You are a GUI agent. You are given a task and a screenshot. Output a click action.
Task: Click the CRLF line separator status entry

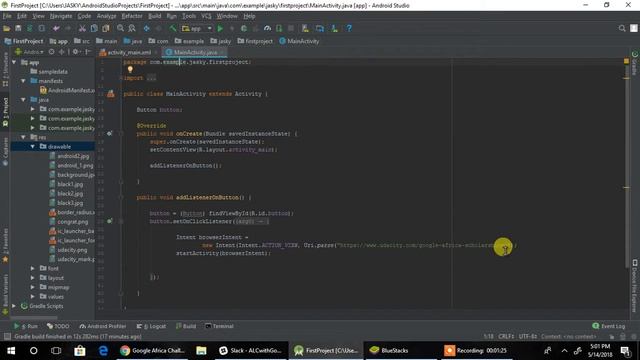point(506,336)
